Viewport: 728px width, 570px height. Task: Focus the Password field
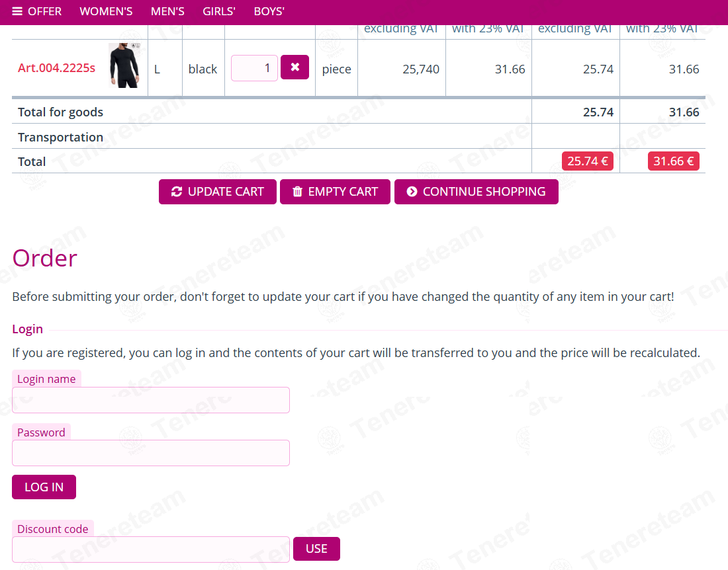click(x=151, y=453)
